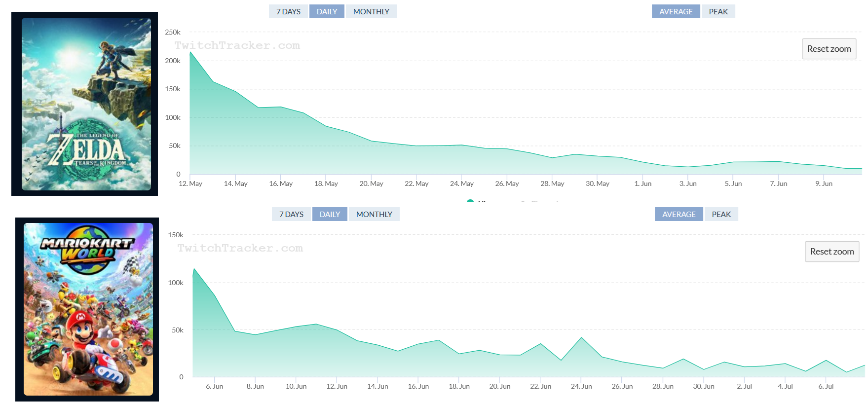
Task: Click the 1. Jun label on Zelda chart
Action: [642, 183]
